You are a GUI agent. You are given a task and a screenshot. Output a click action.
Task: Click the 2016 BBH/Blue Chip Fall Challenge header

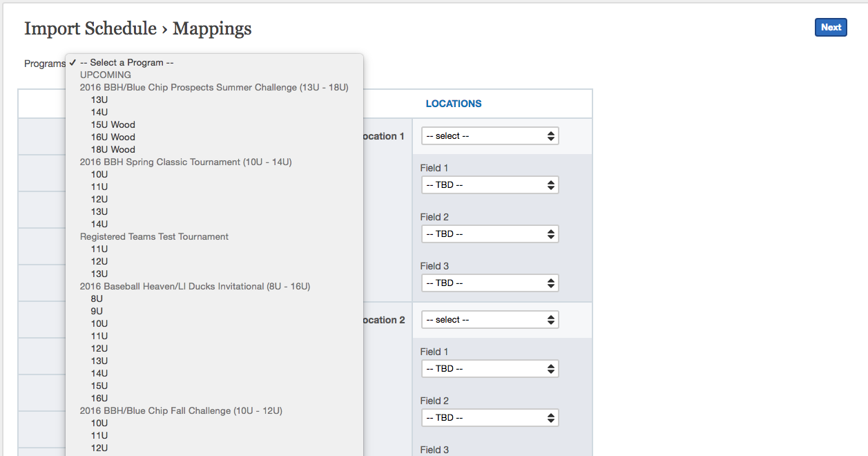click(181, 410)
